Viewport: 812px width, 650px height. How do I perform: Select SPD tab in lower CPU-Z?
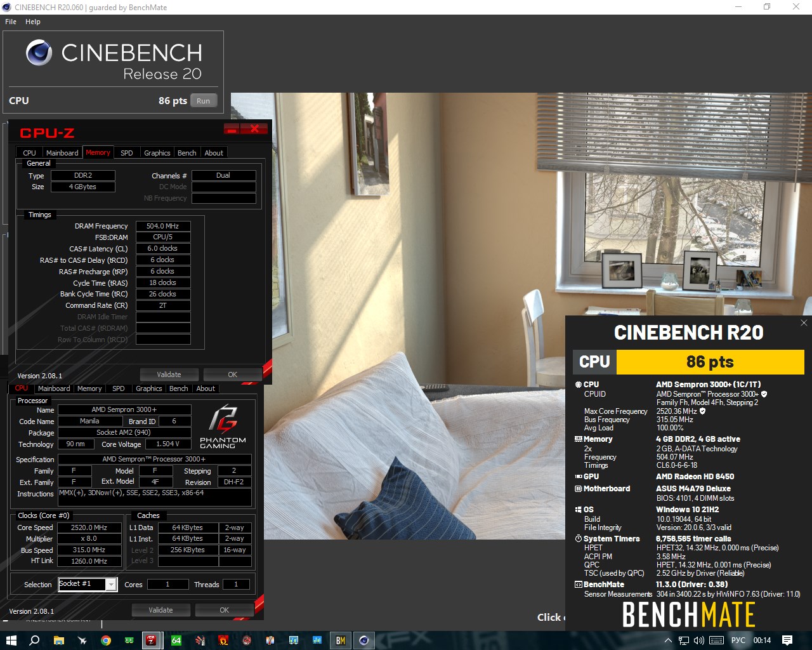(119, 388)
